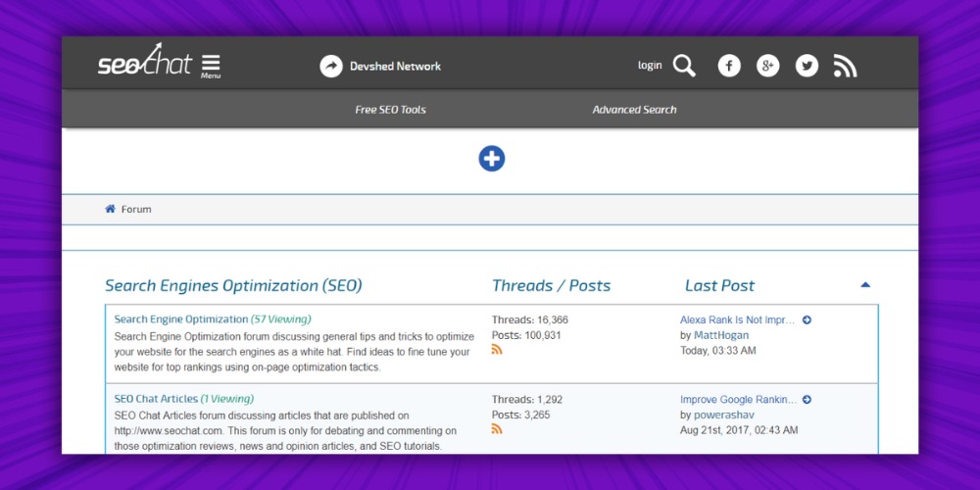The width and height of the screenshot is (980, 490).
Task: Open the Facebook icon in header
Action: [729, 66]
